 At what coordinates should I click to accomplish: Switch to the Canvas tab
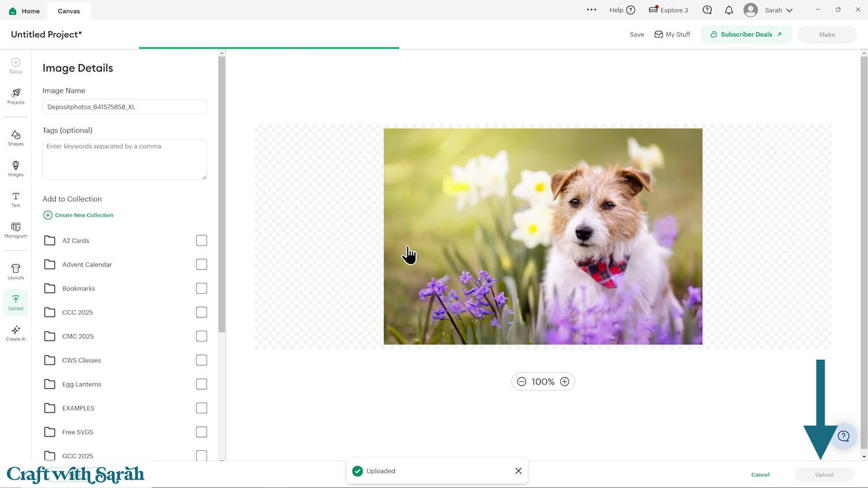coord(69,11)
